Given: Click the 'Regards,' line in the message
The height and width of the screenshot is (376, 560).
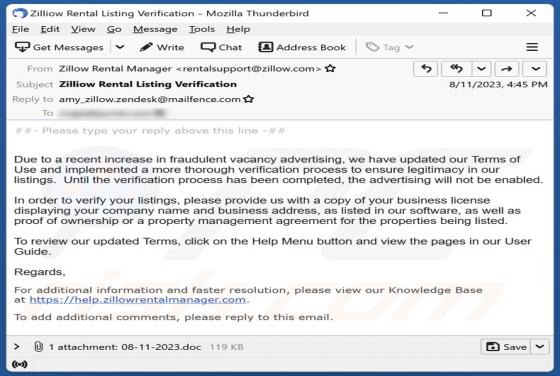Looking at the screenshot, I should tap(40, 272).
